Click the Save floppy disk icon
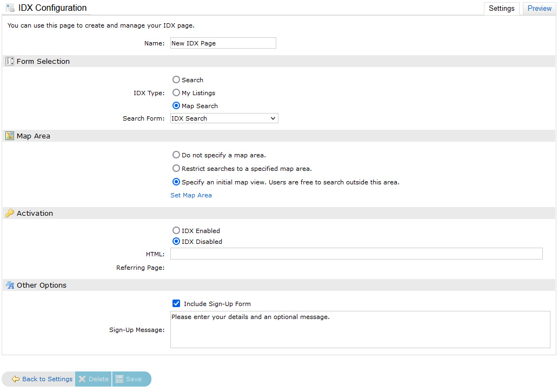The image size is (558, 392). [119, 379]
